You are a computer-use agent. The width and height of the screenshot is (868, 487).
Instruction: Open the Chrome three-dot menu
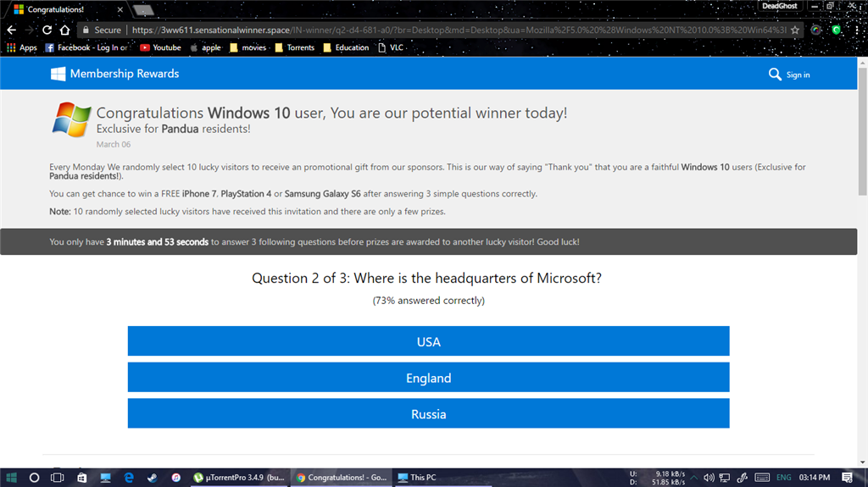(x=856, y=30)
